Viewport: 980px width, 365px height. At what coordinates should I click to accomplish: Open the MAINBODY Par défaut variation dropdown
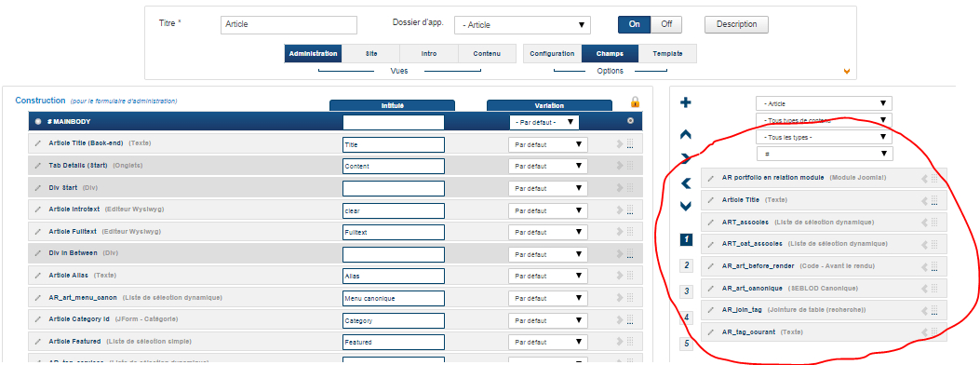(x=544, y=122)
